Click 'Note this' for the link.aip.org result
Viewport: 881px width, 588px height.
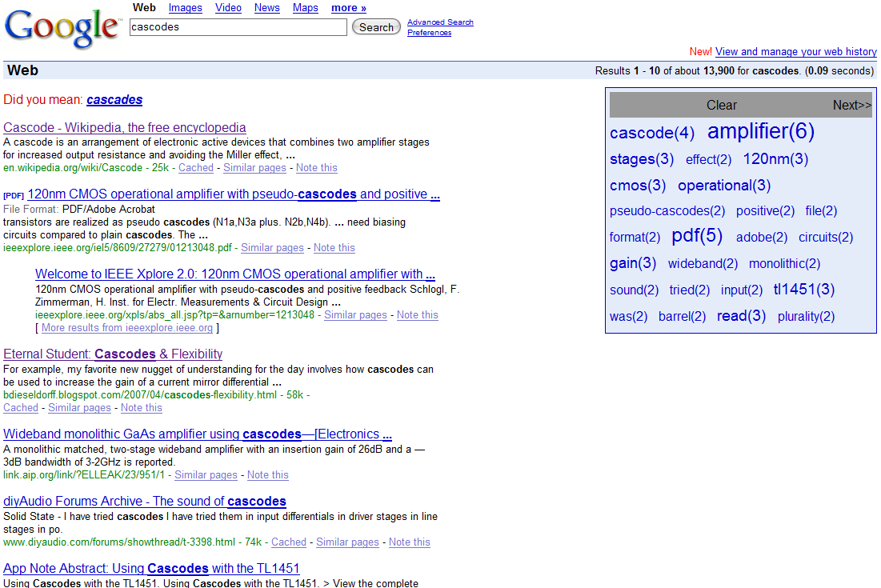268,475
